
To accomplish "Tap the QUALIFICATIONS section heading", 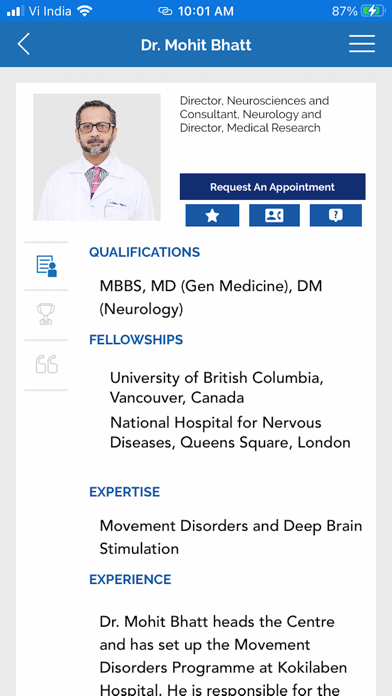I will point(144,252).
